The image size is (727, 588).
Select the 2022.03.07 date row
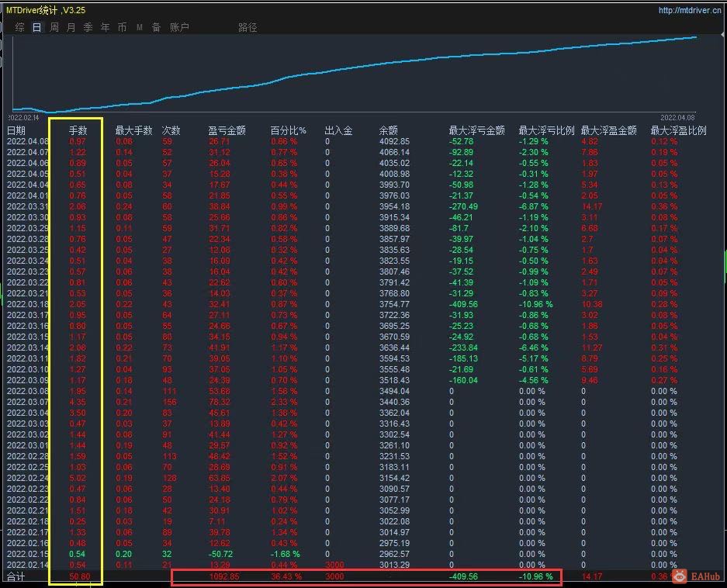click(27, 402)
